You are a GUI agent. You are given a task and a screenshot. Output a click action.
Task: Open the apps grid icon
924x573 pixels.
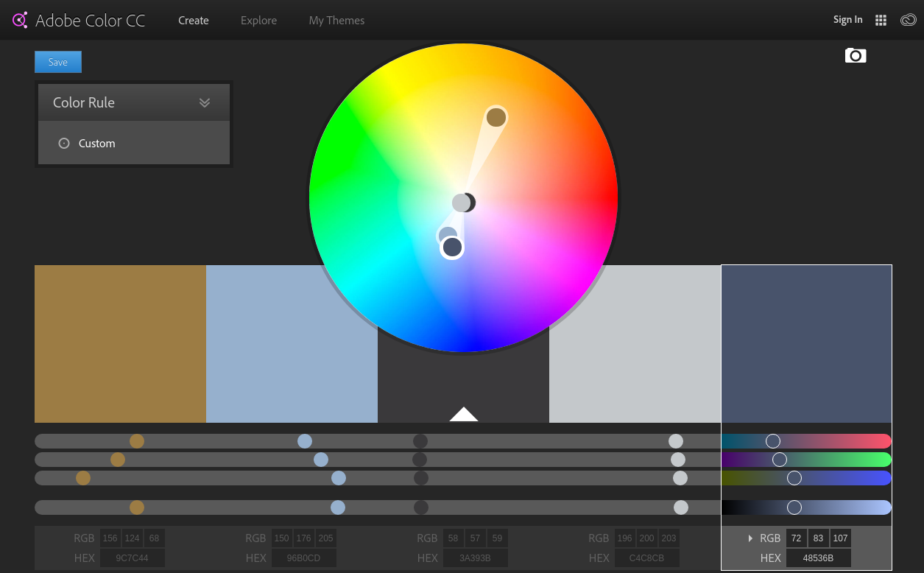[881, 21]
